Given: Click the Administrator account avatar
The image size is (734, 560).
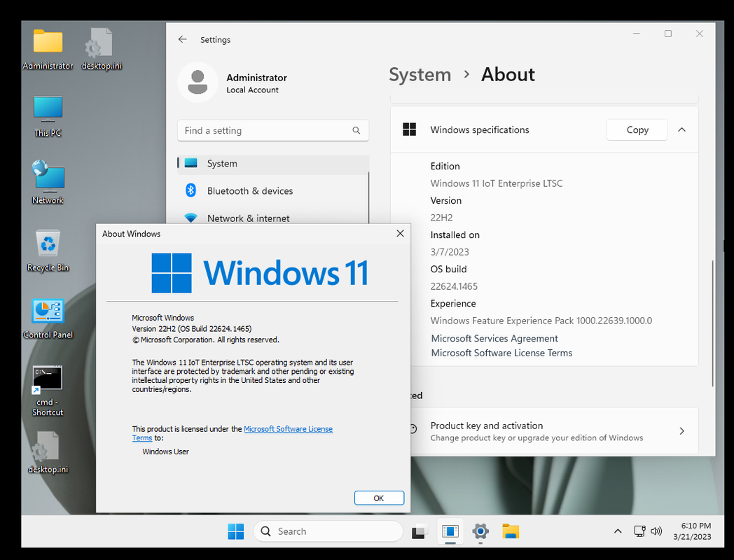Looking at the screenshot, I should click(198, 83).
